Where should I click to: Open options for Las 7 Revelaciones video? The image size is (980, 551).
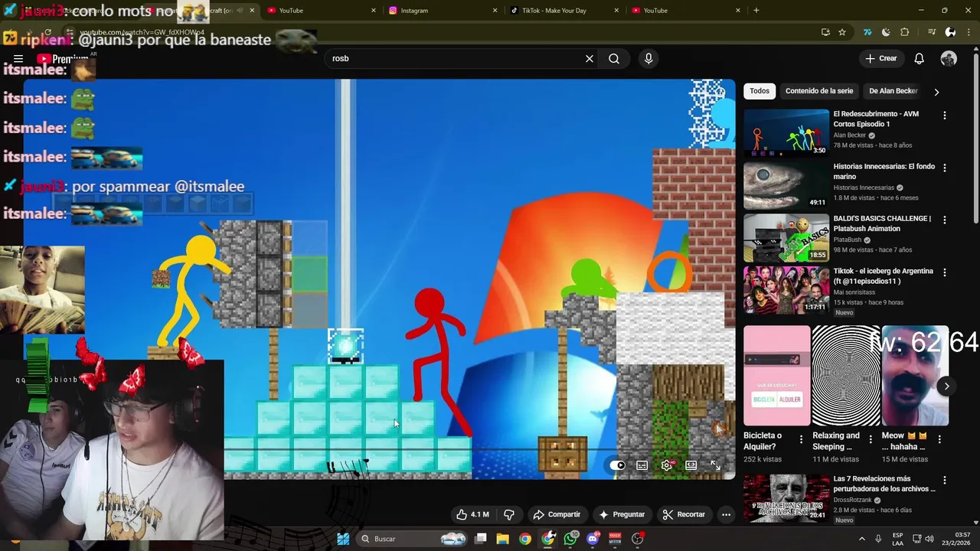[x=945, y=481]
